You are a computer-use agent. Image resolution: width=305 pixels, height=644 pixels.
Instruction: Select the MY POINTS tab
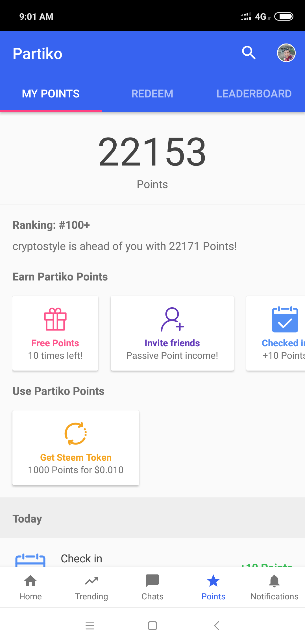coord(51,94)
